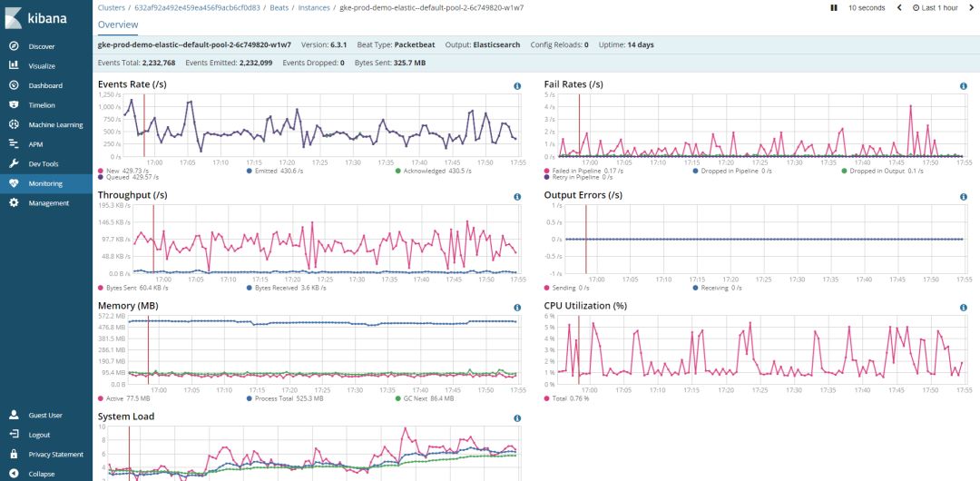The height and width of the screenshot is (481, 980).
Task: Go to Clusters breadcrumb
Action: click(x=111, y=8)
